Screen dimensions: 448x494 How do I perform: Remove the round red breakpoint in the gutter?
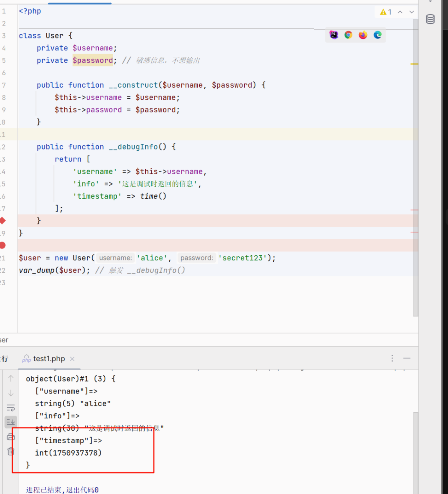point(2,245)
